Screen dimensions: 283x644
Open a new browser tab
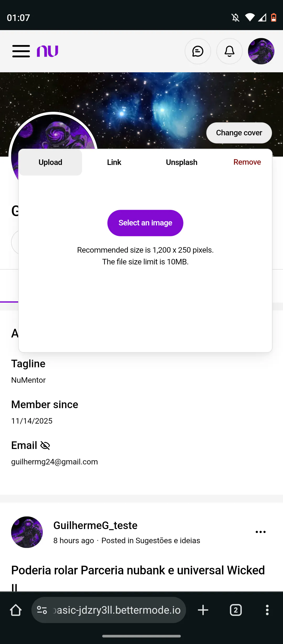(203, 610)
